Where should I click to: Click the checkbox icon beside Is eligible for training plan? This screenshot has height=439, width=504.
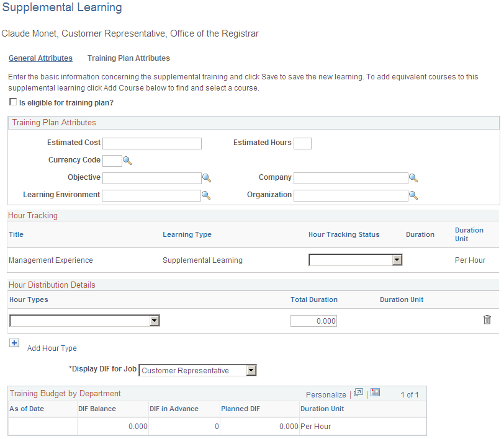point(13,102)
